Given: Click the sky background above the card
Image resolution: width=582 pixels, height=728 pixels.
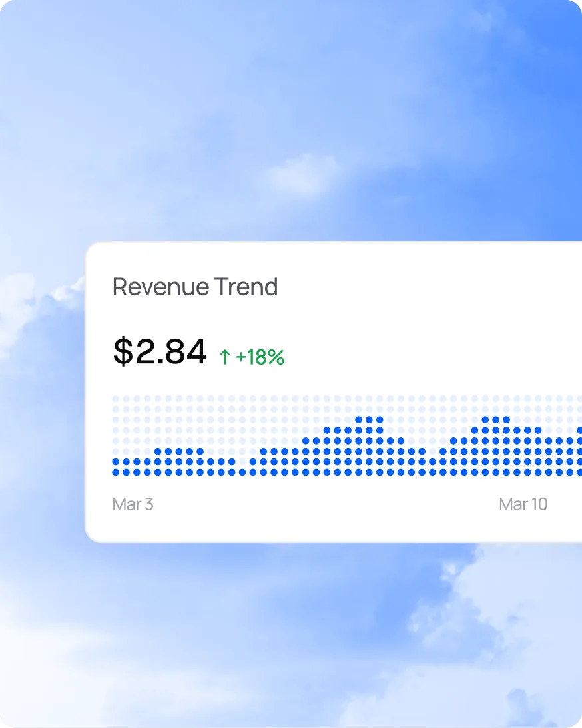Looking at the screenshot, I should point(291,120).
